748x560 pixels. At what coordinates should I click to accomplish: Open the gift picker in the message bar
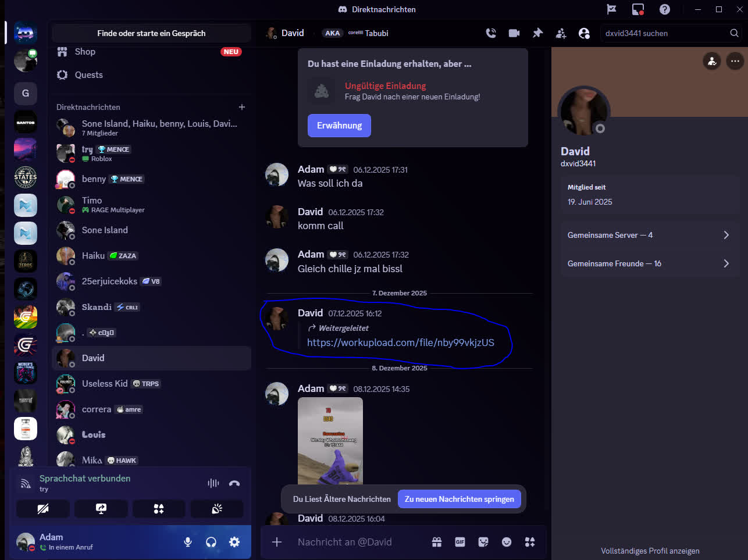437,541
